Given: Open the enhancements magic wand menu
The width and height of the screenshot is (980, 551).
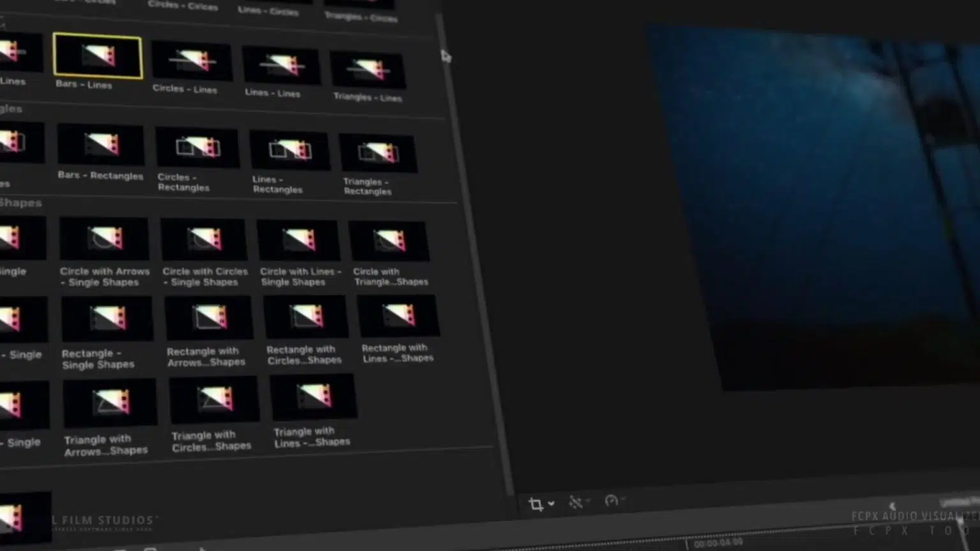Looking at the screenshot, I should click(579, 503).
